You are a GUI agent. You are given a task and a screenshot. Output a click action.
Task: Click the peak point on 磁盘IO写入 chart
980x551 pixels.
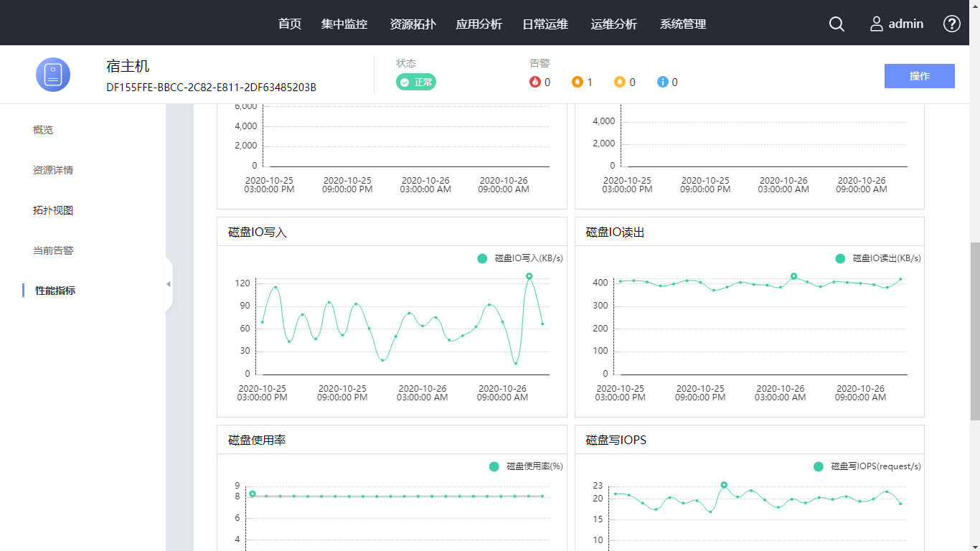point(529,276)
